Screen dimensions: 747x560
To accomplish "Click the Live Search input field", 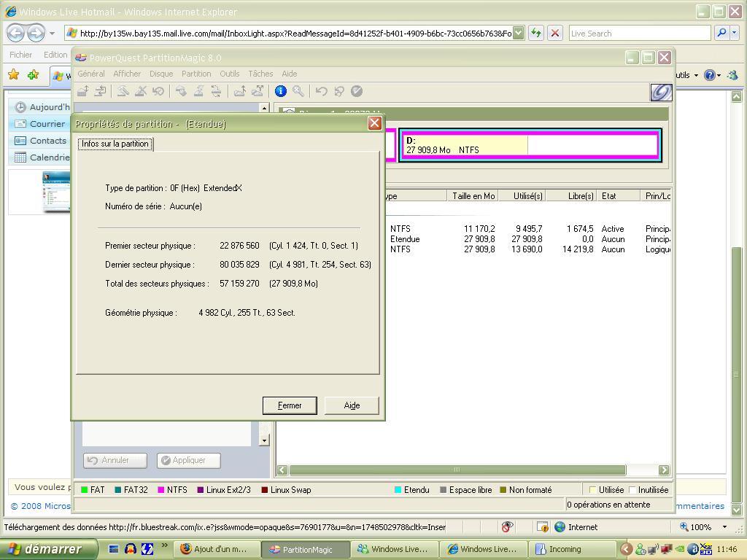I will tap(639, 33).
